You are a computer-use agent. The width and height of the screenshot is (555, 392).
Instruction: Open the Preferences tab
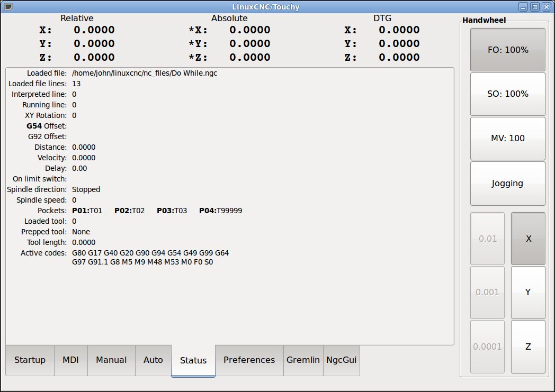(x=249, y=360)
